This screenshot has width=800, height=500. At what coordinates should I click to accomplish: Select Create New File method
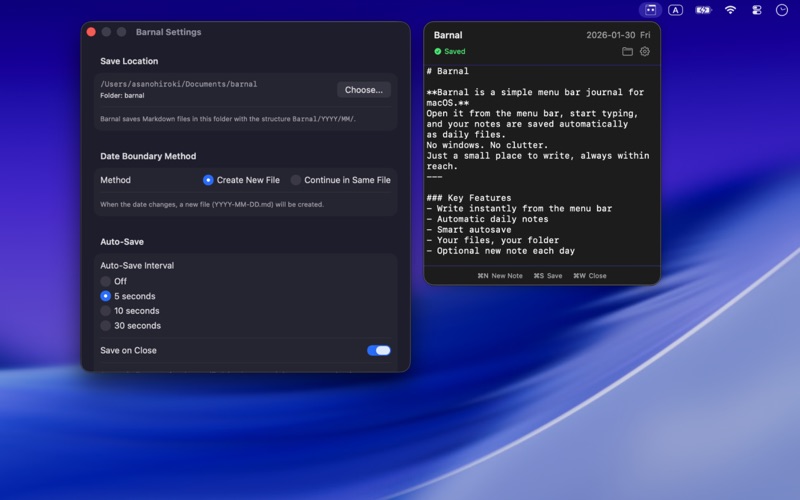point(241,180)
